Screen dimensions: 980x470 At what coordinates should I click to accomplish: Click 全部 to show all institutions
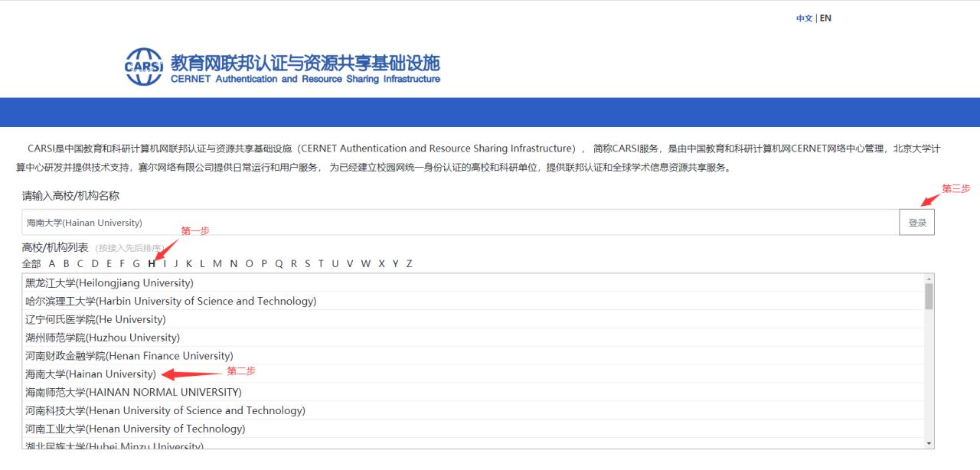(32, 263)
